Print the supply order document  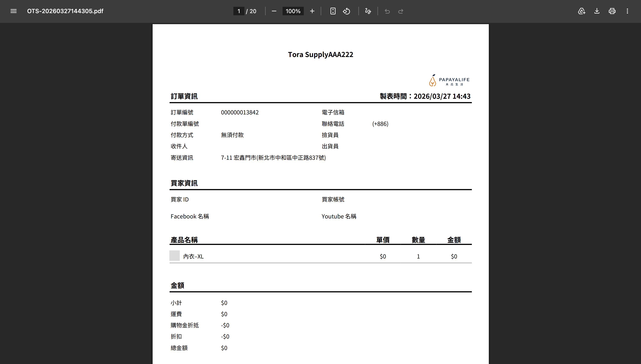point(612,11)
